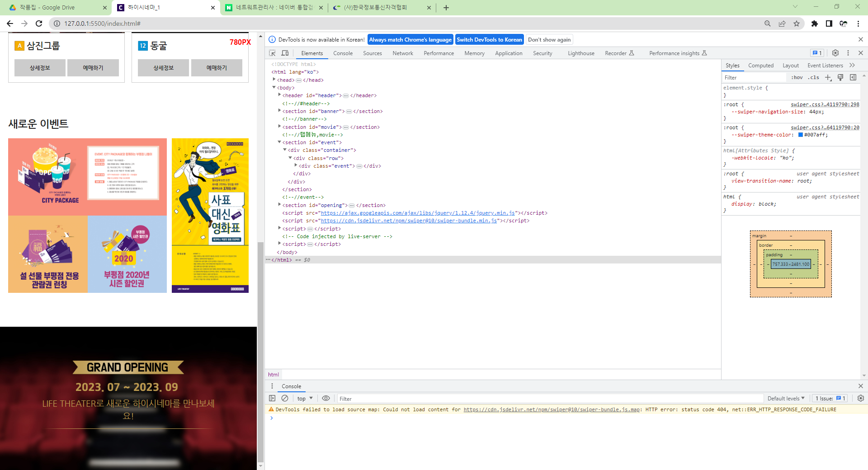Expand the head element node
The image size is (868, 470).
[274, 80]
